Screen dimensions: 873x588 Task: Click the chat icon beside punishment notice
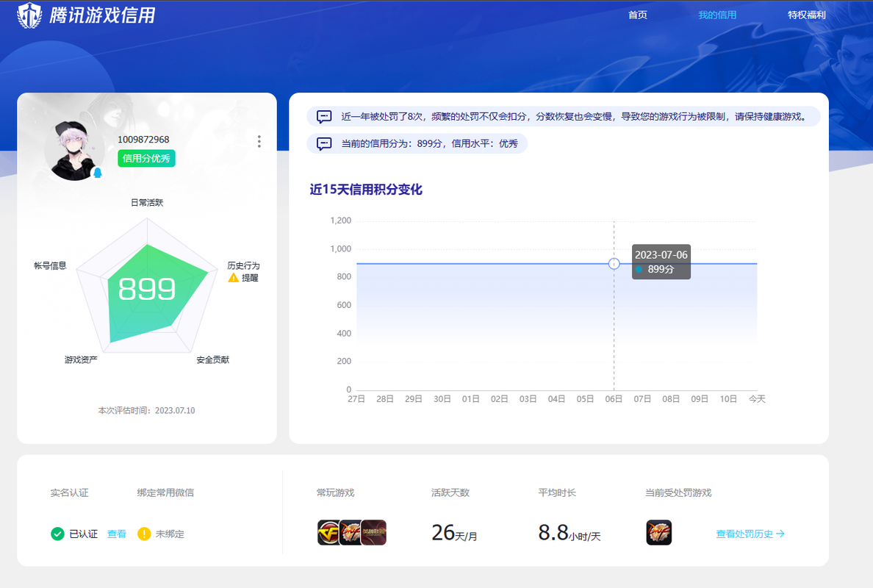(324, 116)
